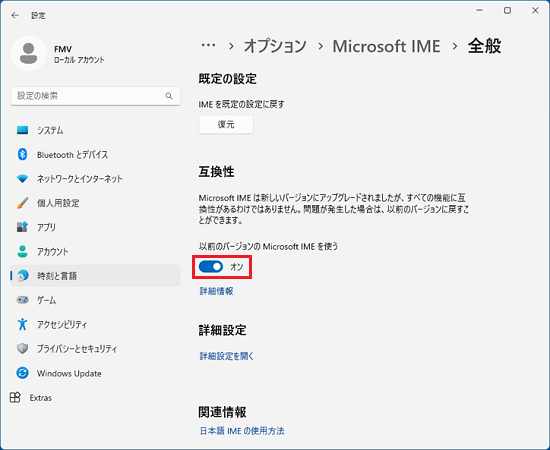Open アカウント settings

click(x=95, y=251)
